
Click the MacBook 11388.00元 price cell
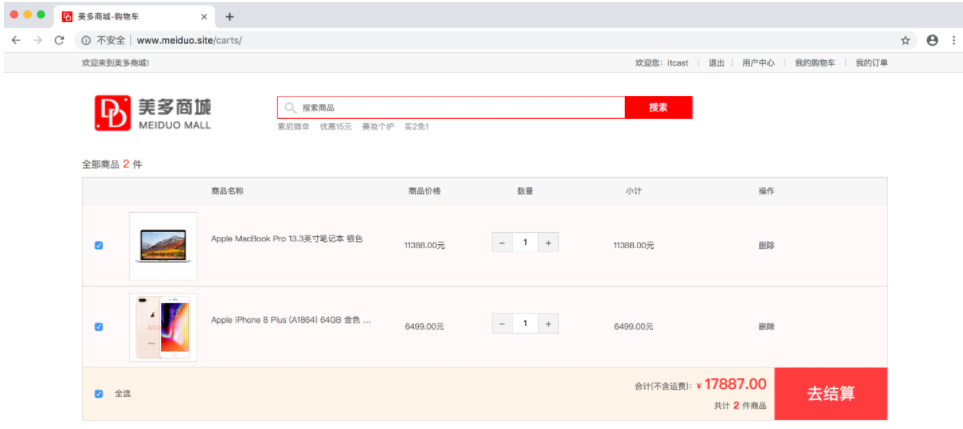click(x=424, y=245)
